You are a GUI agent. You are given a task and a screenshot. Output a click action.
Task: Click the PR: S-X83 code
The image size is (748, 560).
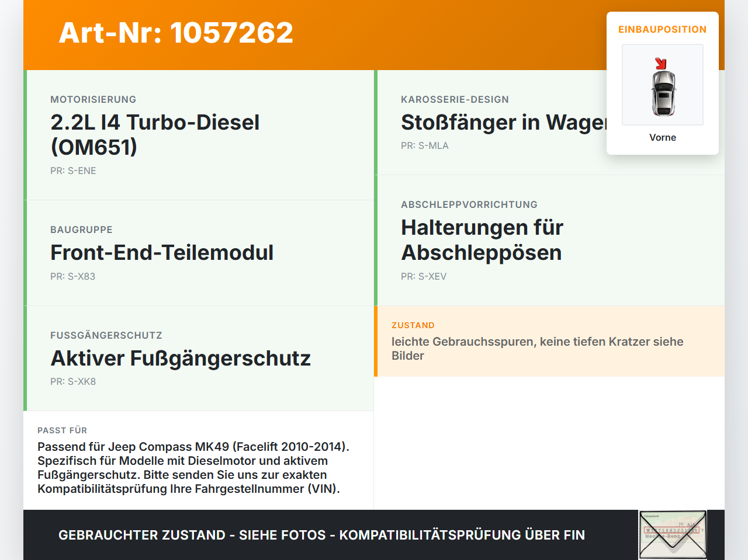(x=72, y=276)
